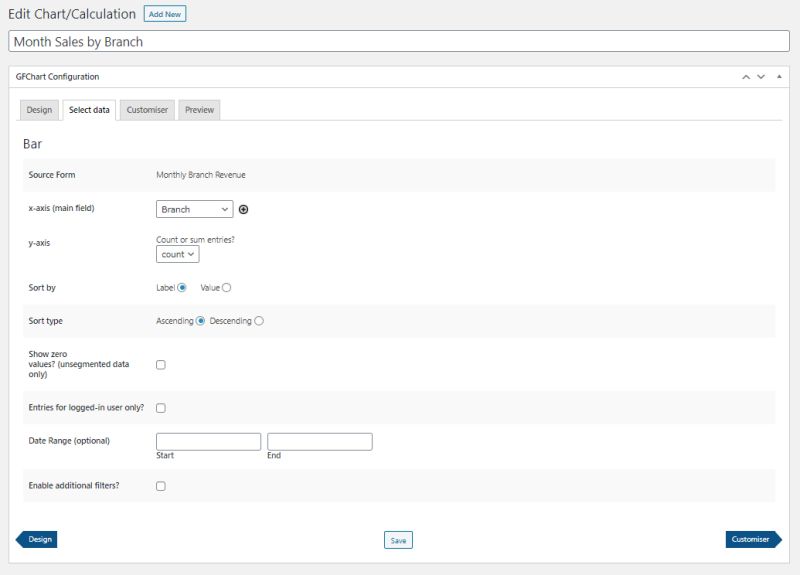Viewport: 800px width, 575px height.
Task: Click the 'Count or sum entries?' label
Action: point(195,240)
